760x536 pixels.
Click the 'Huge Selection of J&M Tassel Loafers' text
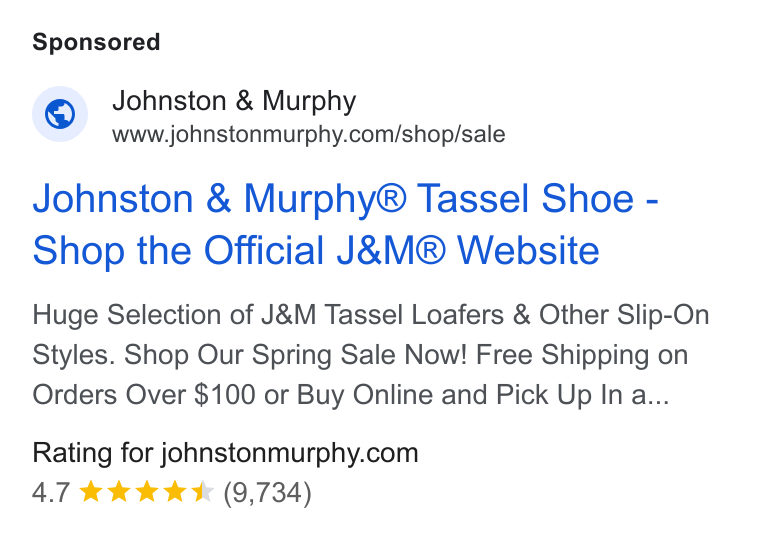(268, 315)
